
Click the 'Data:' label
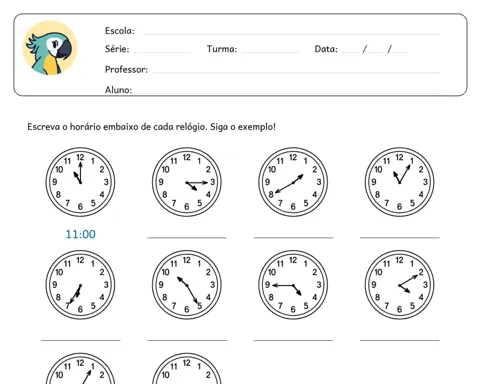point(326,49)
